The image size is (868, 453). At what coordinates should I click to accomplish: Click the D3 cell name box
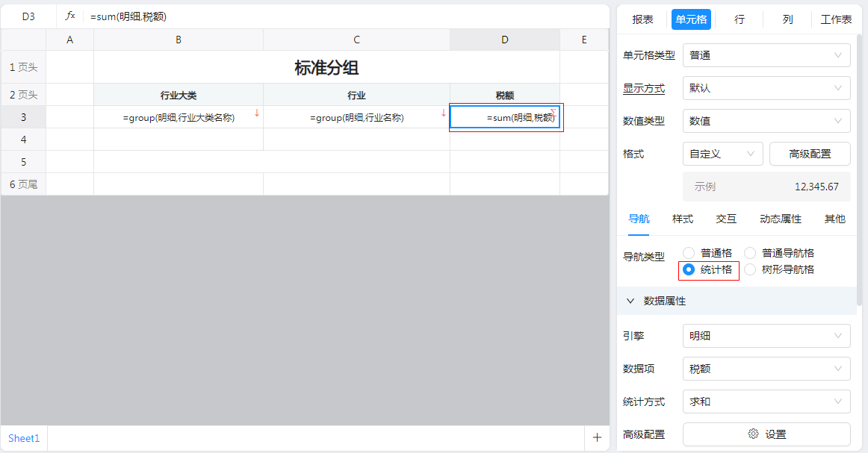pos(28,16)
